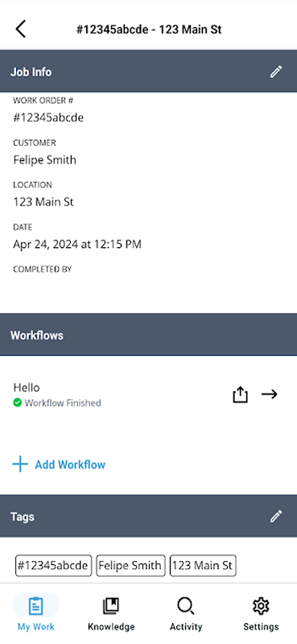
Task: Open the Activity search tab
Action: [x=186, y=614]
